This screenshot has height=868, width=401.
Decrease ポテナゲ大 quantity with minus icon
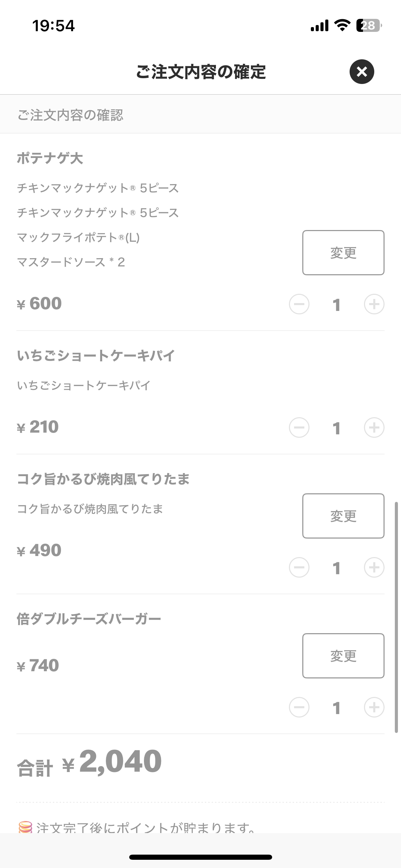[x=299, y=304]
